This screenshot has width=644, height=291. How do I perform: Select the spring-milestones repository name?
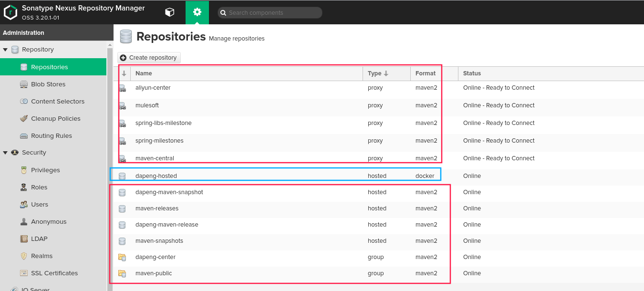[x=159, y=141]
